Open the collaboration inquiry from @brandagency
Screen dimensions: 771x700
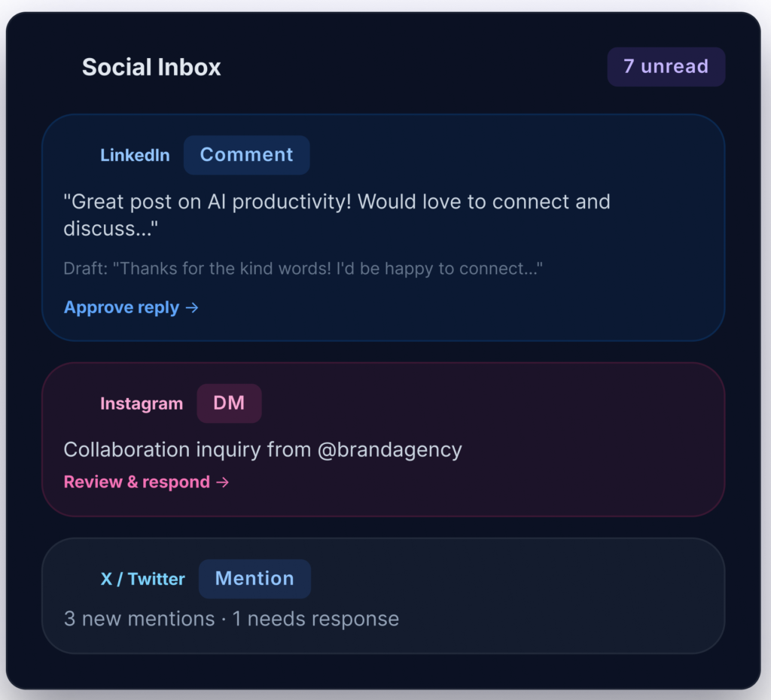point(263,450)
